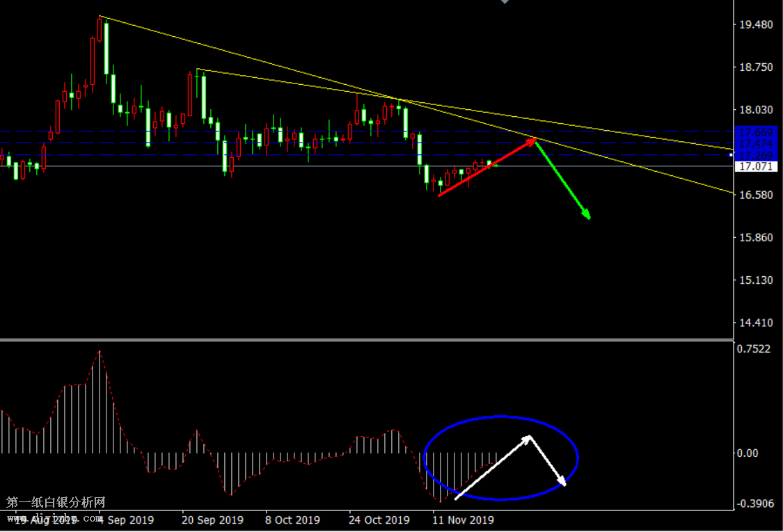This screenshot has height=532, width=783.
Task: Click the indicator peak near 4 Sep 2019
Action: point(100,352)
